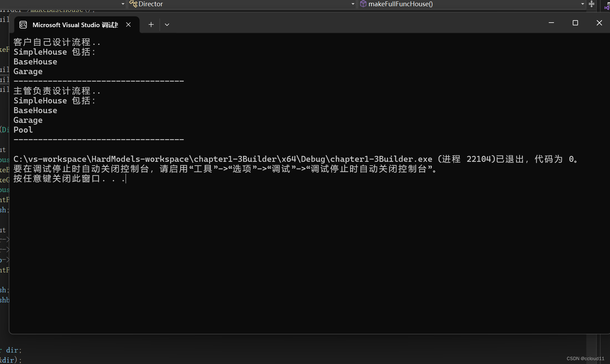Expand the left scope dropdown arrow beside Director
The height and width of the screenshot is (364, 610).
[123, 4]
